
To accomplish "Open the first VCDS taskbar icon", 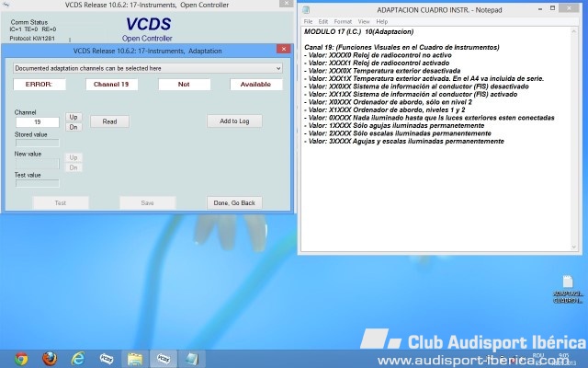I will pyautogui.click(x=107, y=359).
